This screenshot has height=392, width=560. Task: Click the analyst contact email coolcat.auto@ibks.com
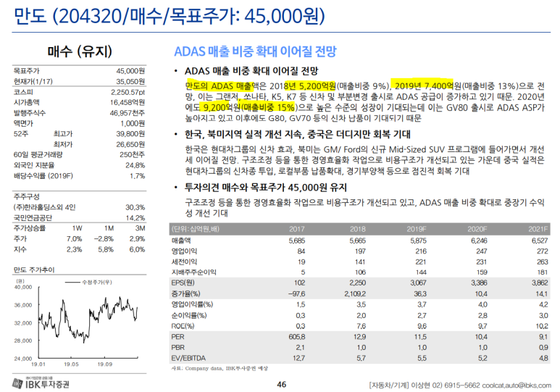pos(517,385)
